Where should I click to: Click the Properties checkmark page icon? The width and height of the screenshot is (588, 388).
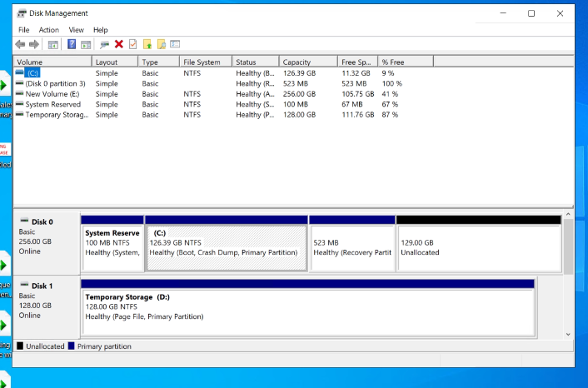(x=132, y=44)
